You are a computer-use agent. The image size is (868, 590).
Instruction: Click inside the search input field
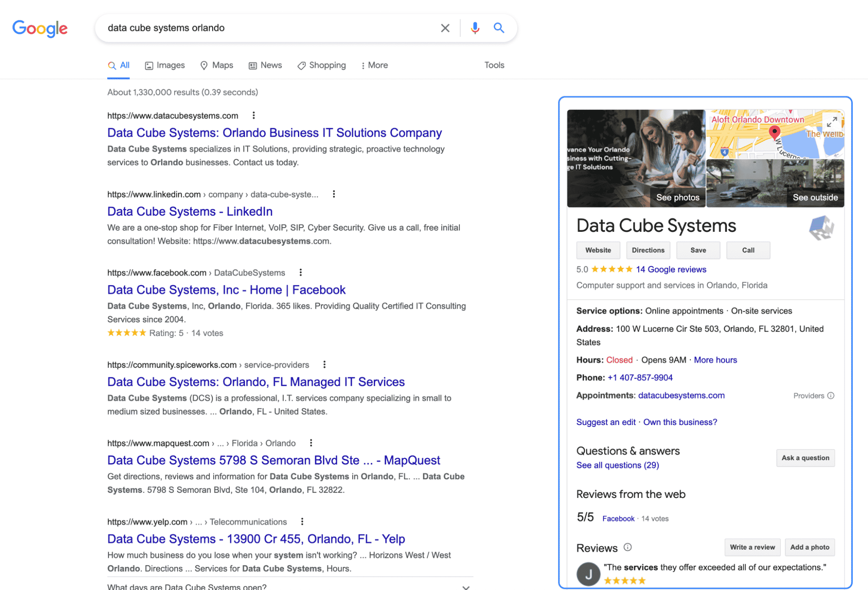click(261, 28)
